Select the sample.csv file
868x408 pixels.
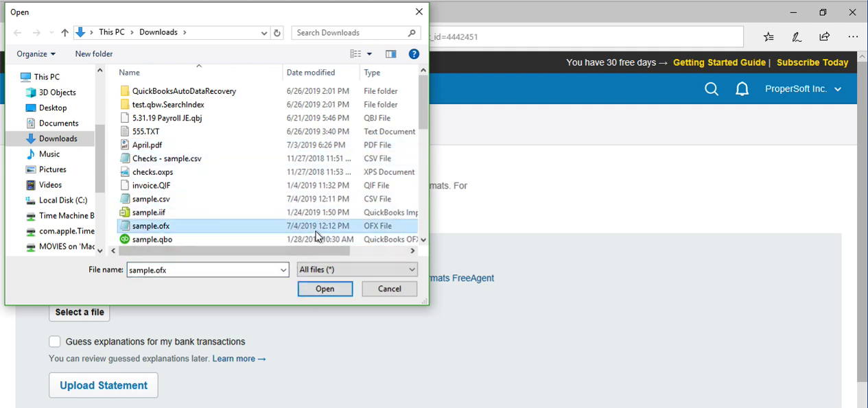268,199
